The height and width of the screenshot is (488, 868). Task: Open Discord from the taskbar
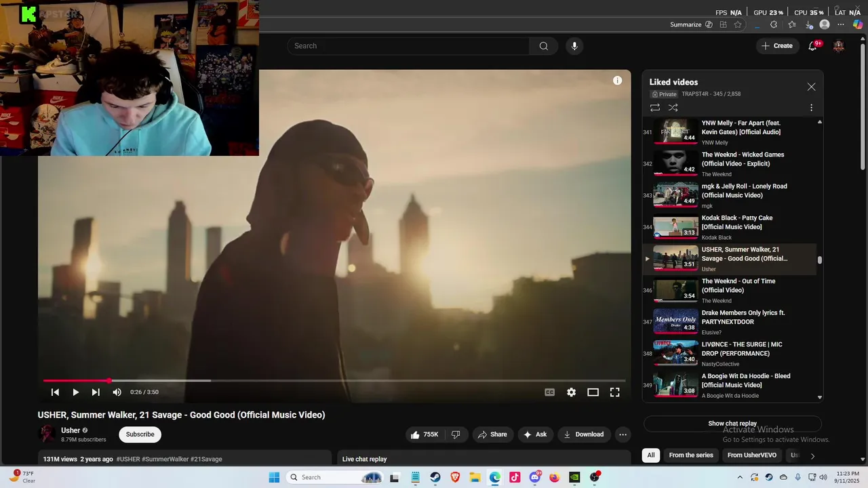tap(535, 477)
